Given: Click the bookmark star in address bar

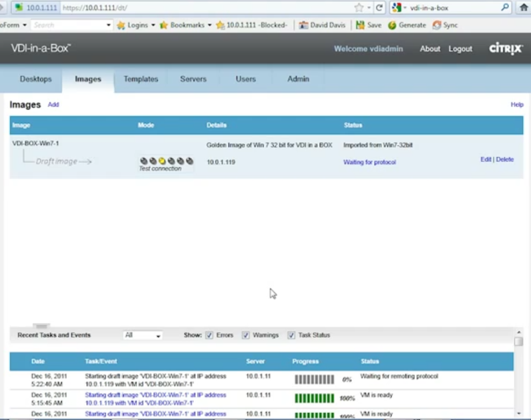Looking at the screenshot, I should pos(359,8).
